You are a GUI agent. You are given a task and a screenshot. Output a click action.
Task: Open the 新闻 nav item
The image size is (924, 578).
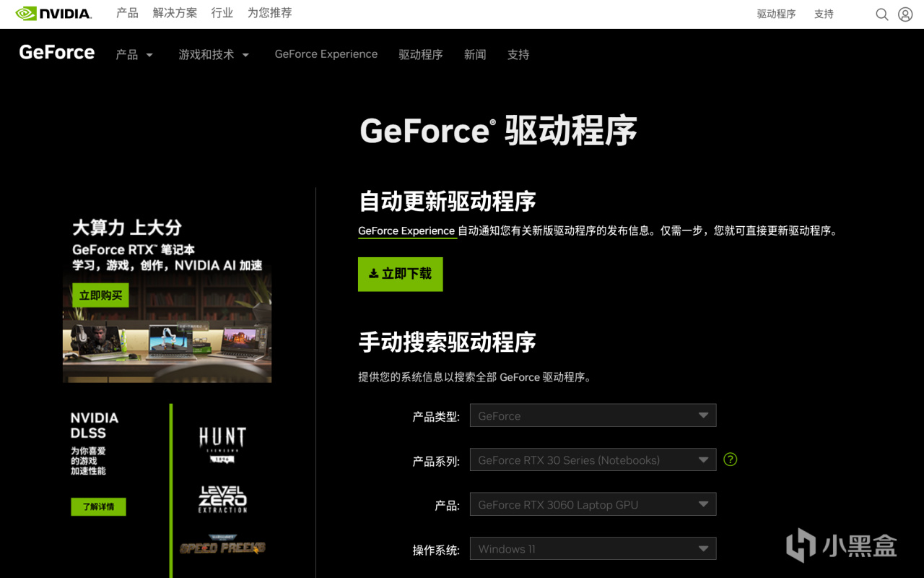pos(475,54)
